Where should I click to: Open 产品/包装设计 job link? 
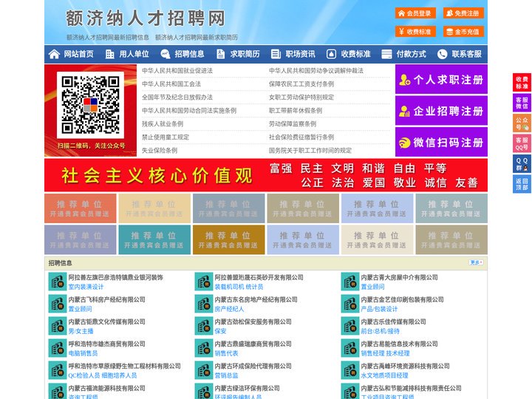[379, 309]
